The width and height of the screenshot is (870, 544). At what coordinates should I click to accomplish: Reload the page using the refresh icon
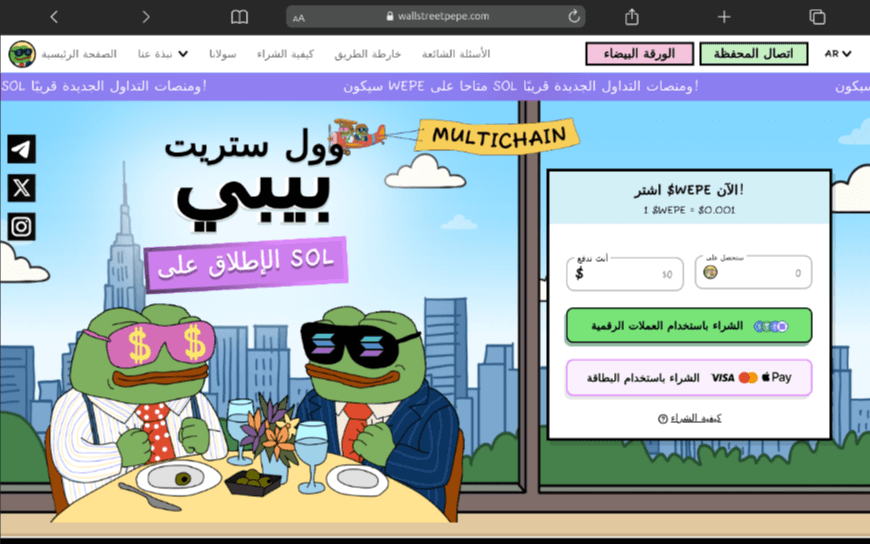[574, 17]
